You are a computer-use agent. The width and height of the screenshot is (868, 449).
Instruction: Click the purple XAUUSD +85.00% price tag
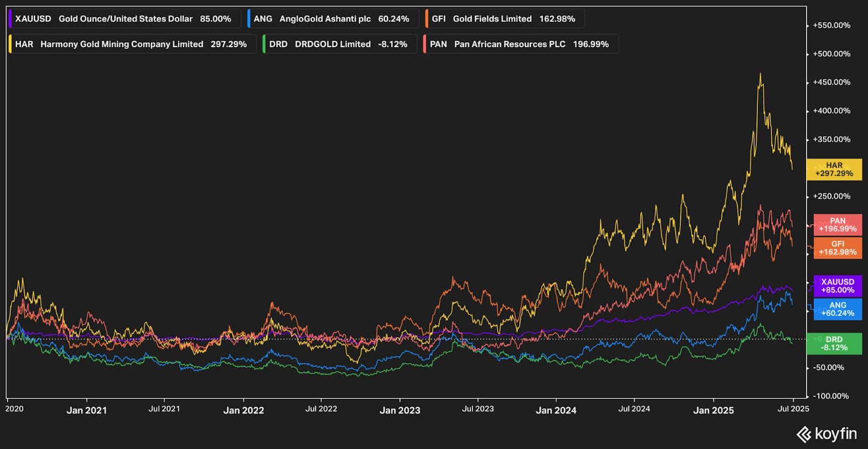pos(838,286)
